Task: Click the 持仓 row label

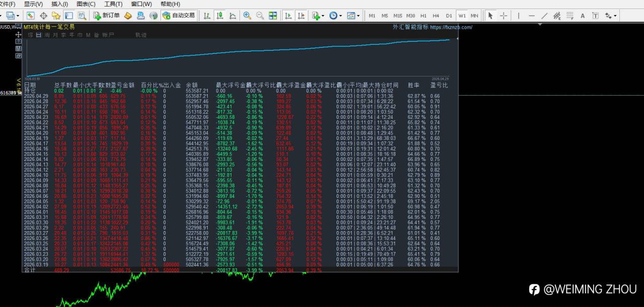Action: coord(30,91)
